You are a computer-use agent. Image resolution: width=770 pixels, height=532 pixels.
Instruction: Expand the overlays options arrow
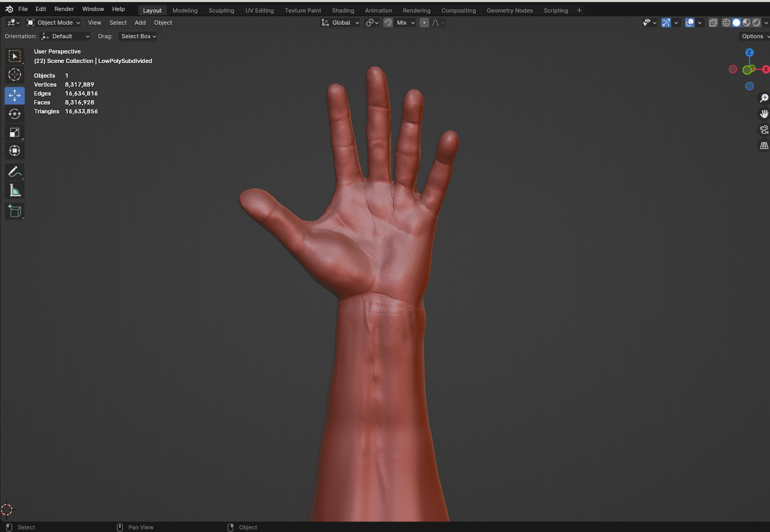[x=700, y=23]
